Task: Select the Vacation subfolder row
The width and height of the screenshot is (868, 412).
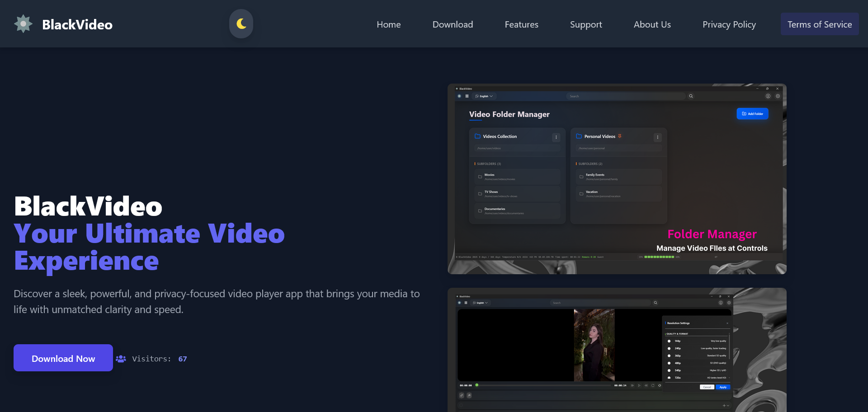Action: click(x=618, y=194)
